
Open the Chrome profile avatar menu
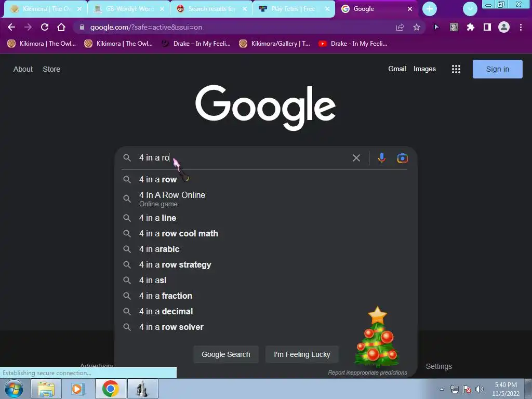(x=504, y=27)
